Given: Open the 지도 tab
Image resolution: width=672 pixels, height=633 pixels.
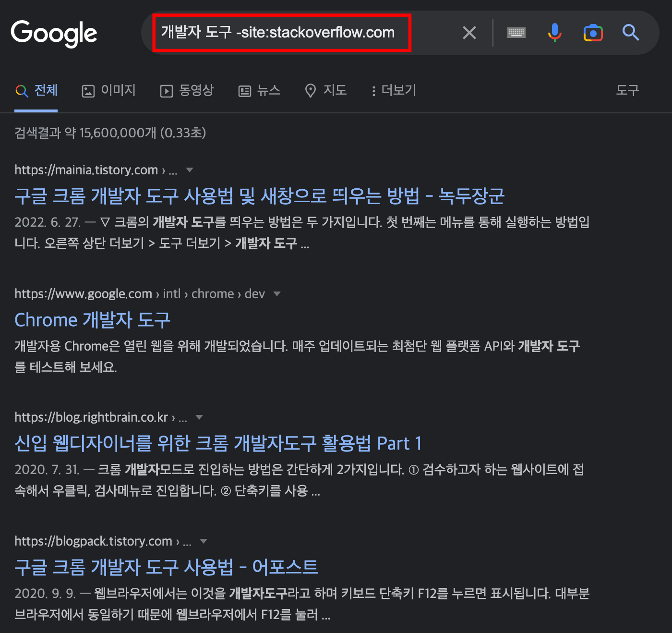Looking at the screenshot, I should (x=326, y=90).
